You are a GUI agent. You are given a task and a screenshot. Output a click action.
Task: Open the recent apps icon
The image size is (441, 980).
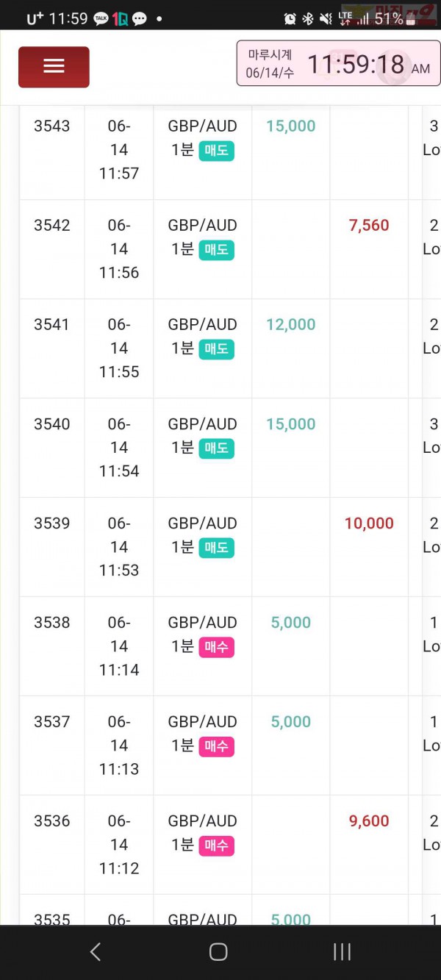click(342, 952)
